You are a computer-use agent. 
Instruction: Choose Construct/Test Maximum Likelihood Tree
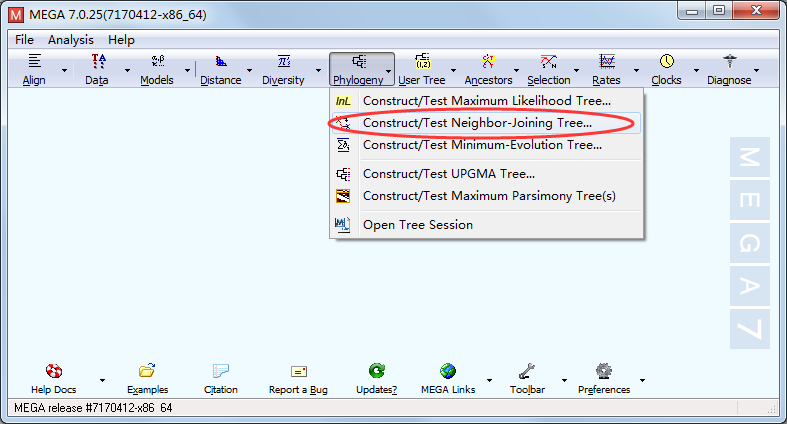click(x=486, y=101)
